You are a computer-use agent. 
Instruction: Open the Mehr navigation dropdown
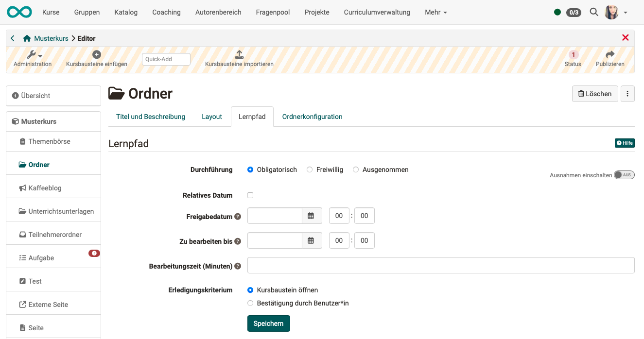pos(435,12)
